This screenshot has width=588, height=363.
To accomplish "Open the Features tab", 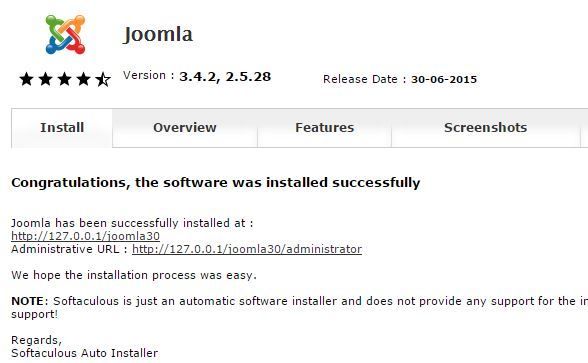I will click(324, 128).
